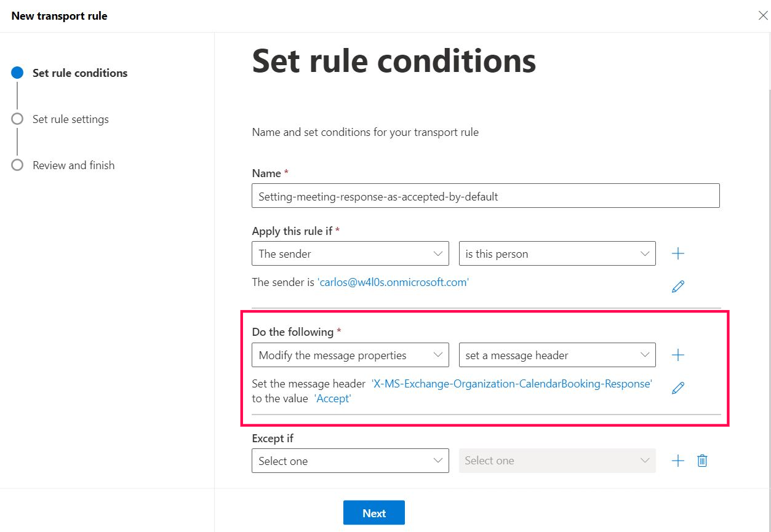Open 'The sender' condition dropdown
This screenshot has height=532, width=771.
tap(350, 253)
